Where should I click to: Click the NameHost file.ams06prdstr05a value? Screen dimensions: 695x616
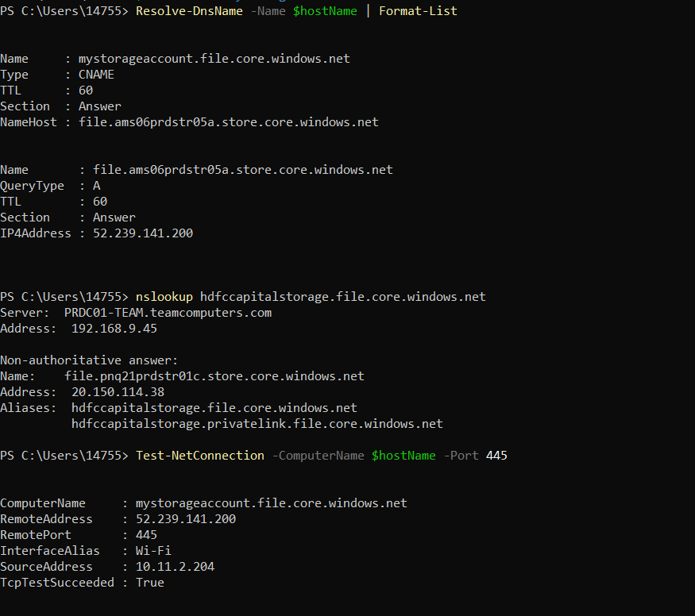pos(228,122)
